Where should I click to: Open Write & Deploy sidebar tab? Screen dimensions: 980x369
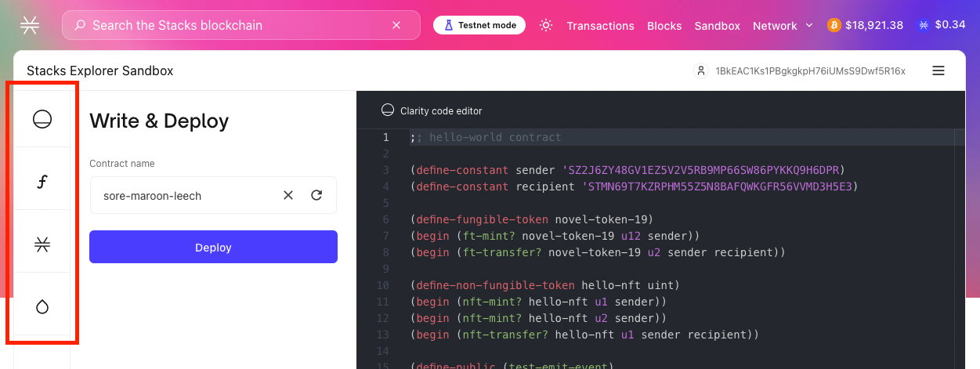tap(42, 119)
